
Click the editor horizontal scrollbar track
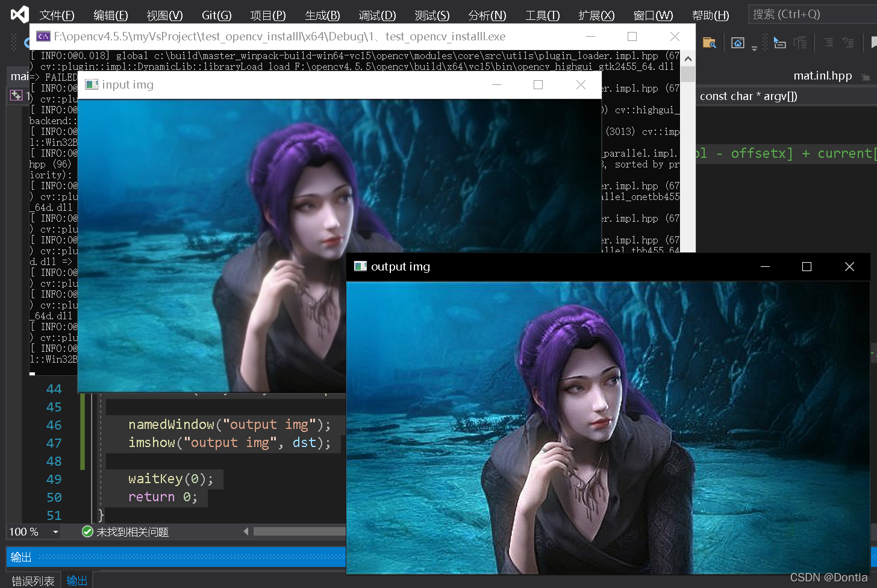pos(299,531)
